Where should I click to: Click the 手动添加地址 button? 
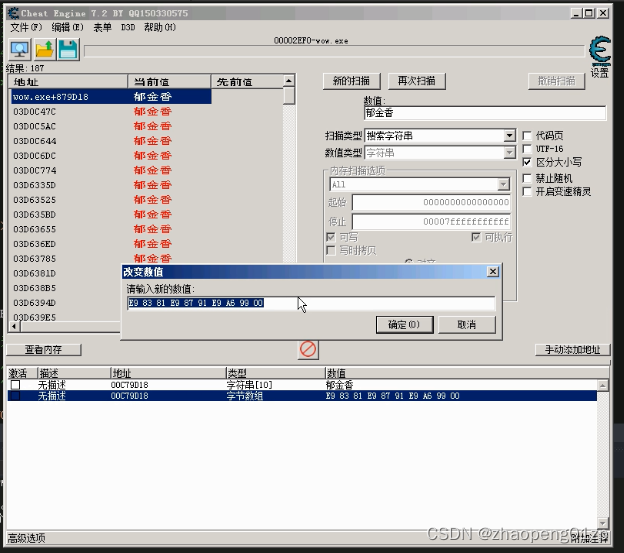click(x=572, y=350)
